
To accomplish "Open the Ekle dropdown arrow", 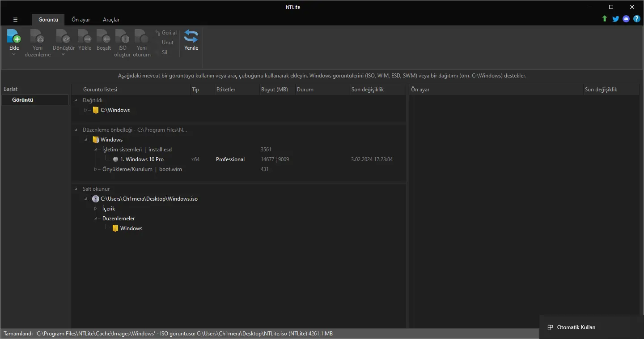I will pos(14,54).
